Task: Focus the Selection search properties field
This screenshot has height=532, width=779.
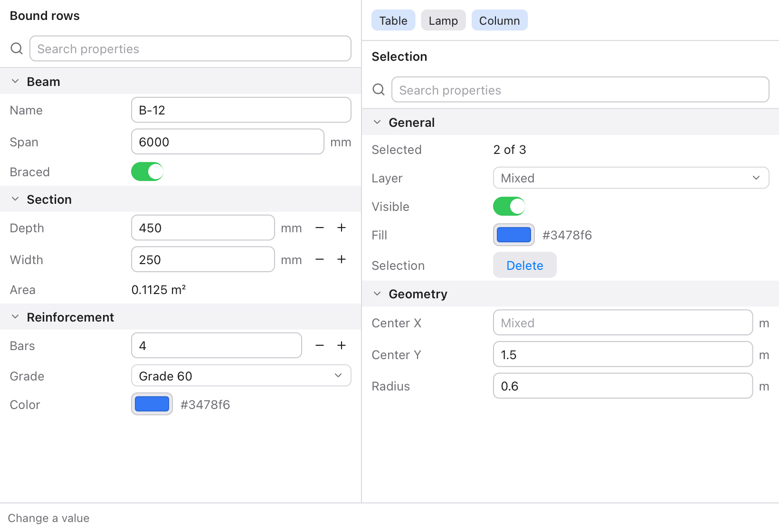Action: click(580, 89)
